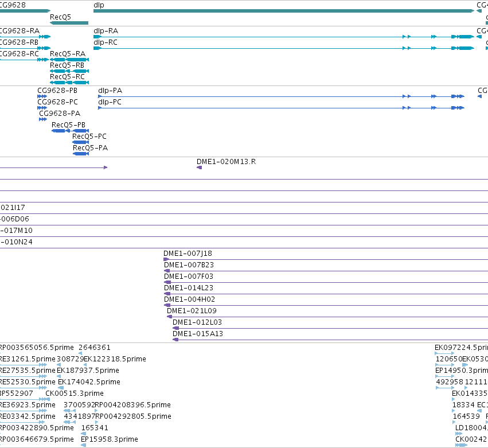Click the DME1-020M13.R feature label

227,162
